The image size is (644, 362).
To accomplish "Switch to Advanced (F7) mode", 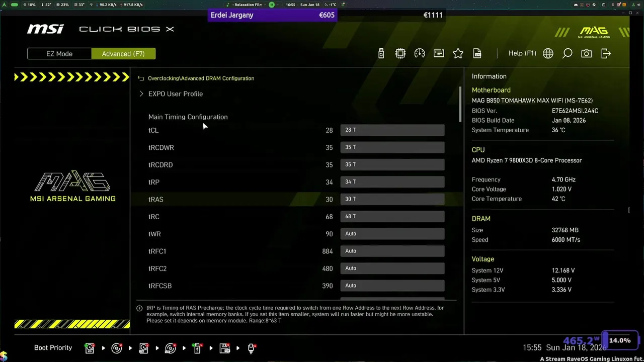I will [123, 54].
